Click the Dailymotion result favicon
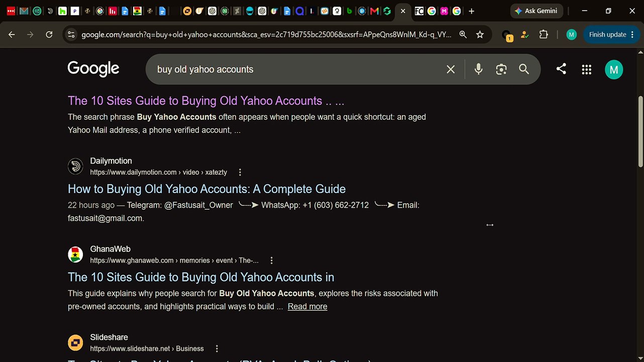 click(x=75, y=166)
